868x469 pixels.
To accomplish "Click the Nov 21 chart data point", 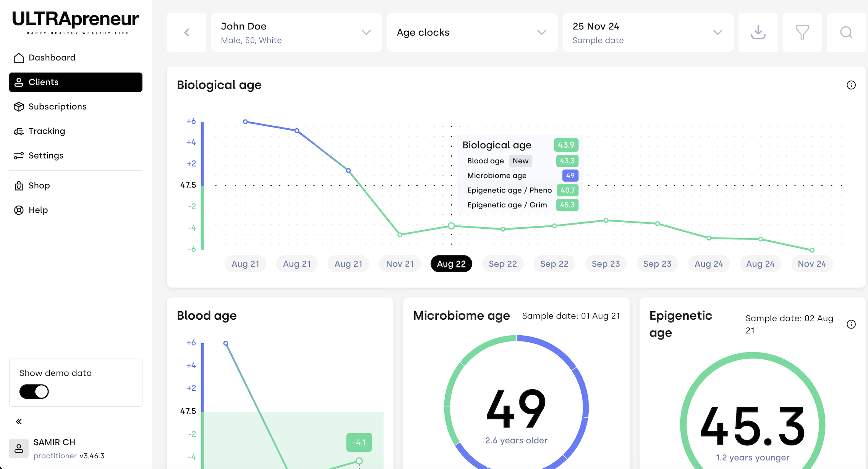I will click(x=400, y=234).
